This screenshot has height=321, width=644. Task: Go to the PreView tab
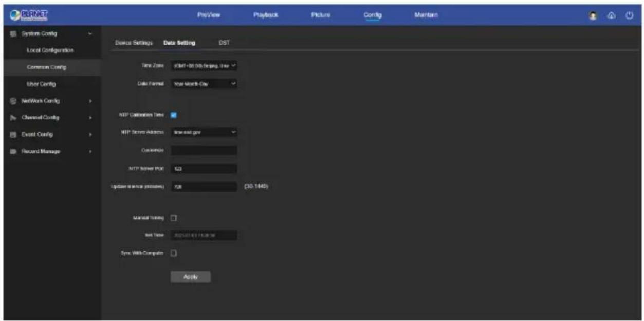coord(209,15)
